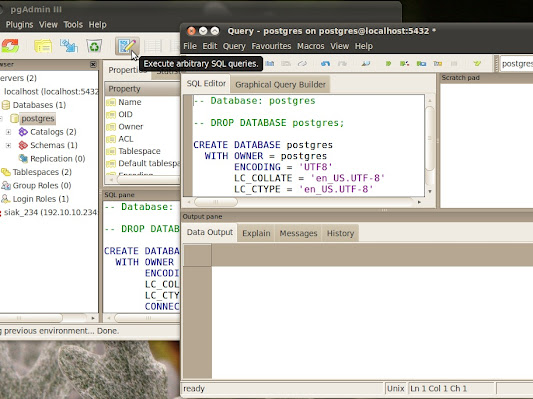Viewport: 533px width, 399px height.
Task: Click the greyed Redo icon in query toolbar
Action: point(342,64)
